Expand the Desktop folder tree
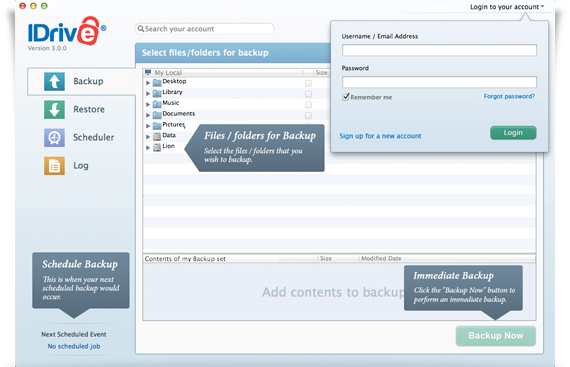570x367 pixels. tap(148, 83)
